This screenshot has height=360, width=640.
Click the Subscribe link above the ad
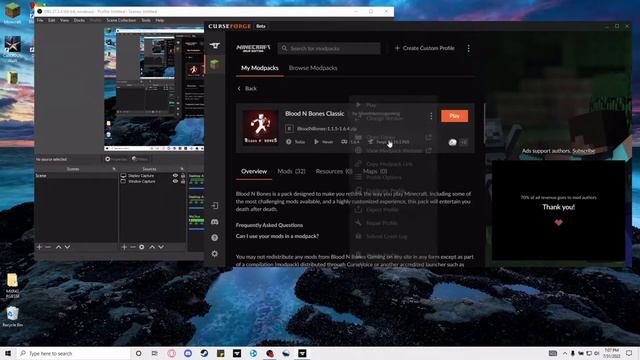583,151
